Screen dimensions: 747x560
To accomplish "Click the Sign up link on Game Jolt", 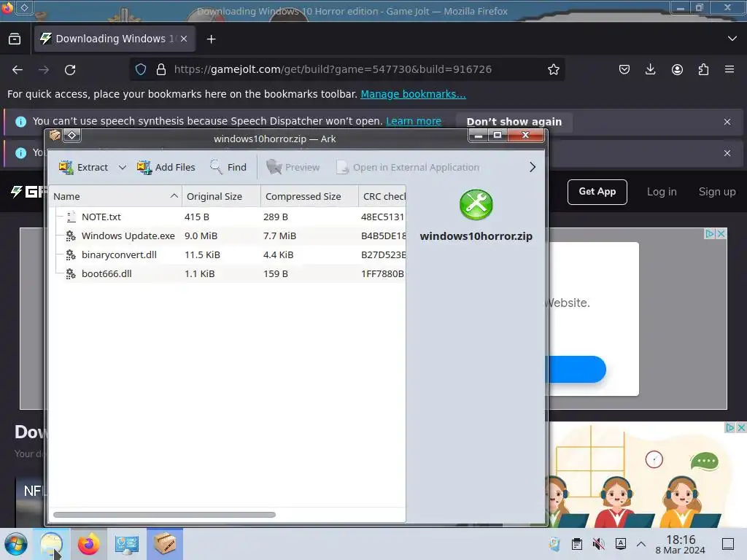I will (717, 192).
